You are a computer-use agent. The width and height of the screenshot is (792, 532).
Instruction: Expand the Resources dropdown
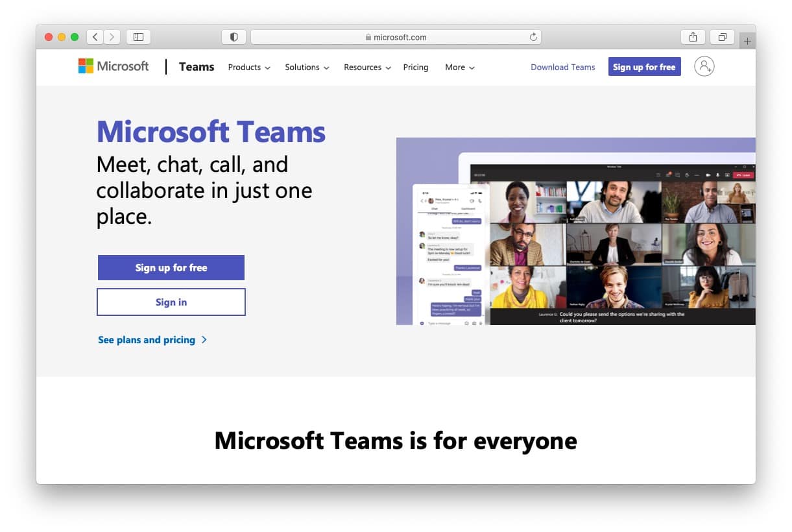point(366,67)
